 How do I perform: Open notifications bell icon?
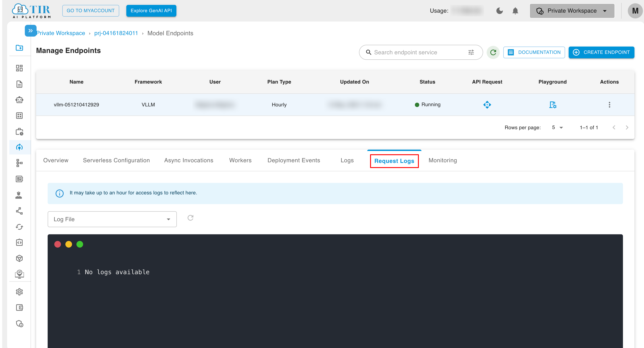click(x=515, y=11)
